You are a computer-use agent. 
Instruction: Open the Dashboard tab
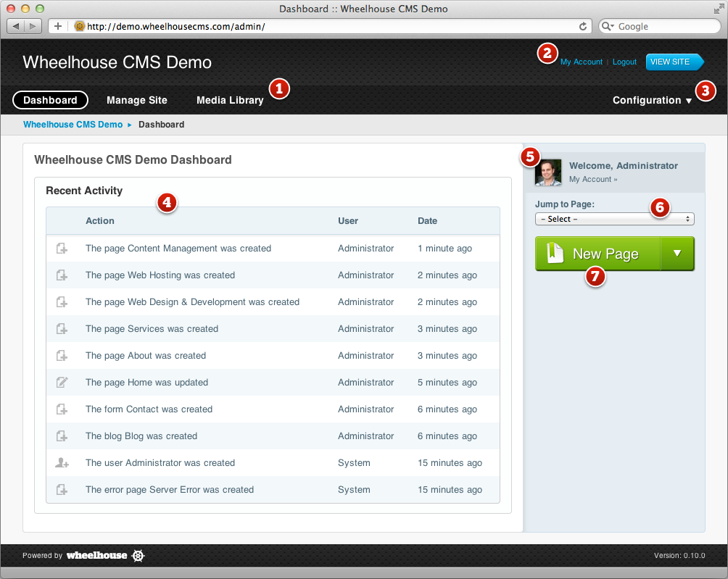[x=50, y=100]
